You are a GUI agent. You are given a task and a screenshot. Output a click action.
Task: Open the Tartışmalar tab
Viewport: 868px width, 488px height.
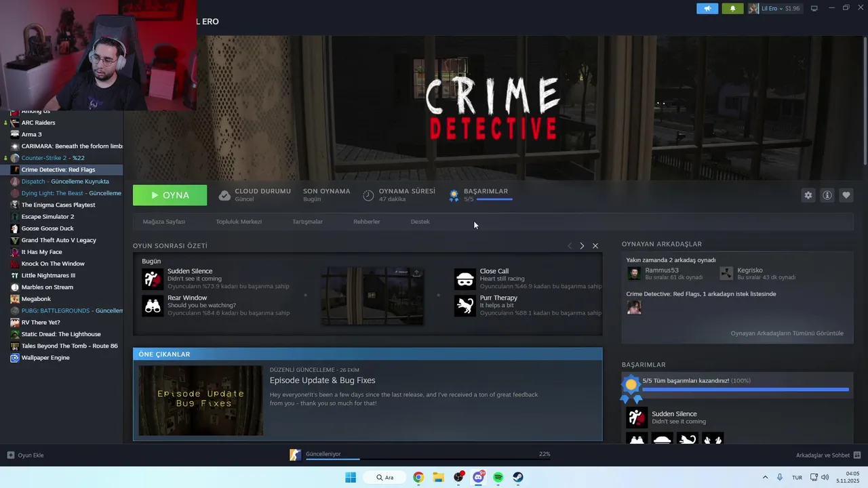coord(307,222)
